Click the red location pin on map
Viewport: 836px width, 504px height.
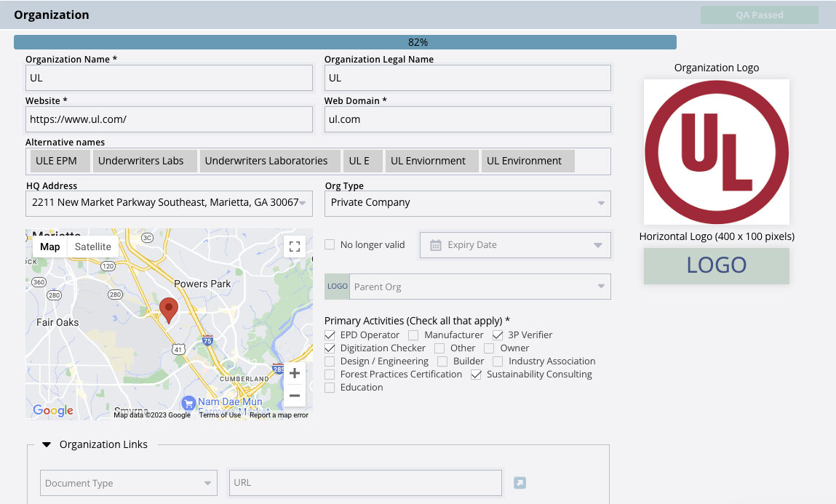pos(169,310)
